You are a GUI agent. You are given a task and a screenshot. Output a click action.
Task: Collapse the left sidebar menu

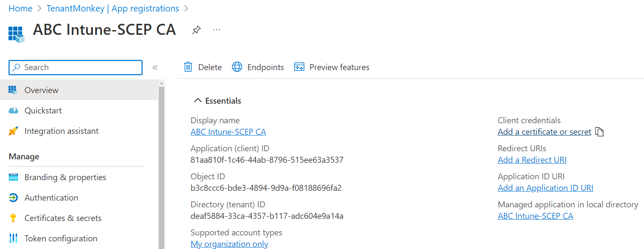[155, 68]
